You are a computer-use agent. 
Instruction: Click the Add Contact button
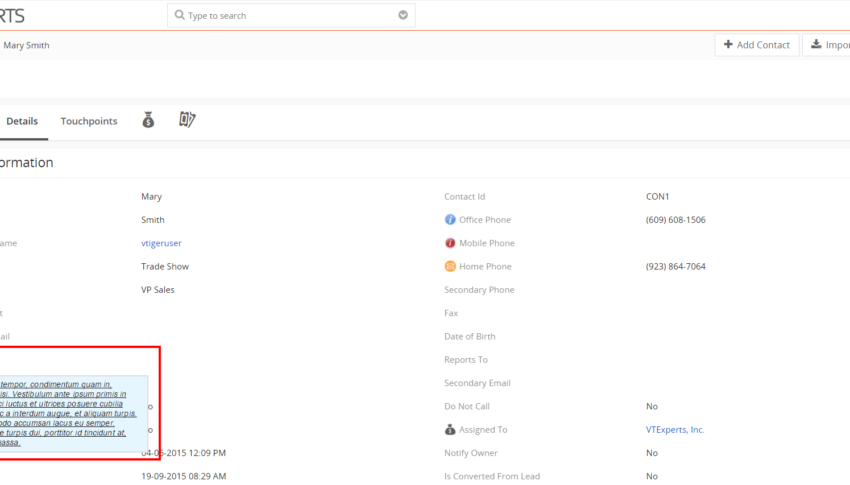(757, 45)
